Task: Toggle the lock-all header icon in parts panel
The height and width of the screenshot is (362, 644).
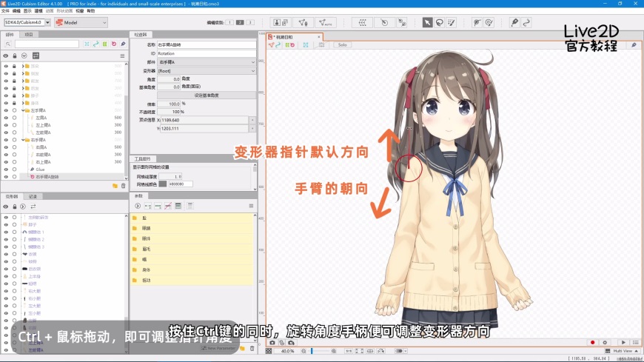Action: pos(15,56)
